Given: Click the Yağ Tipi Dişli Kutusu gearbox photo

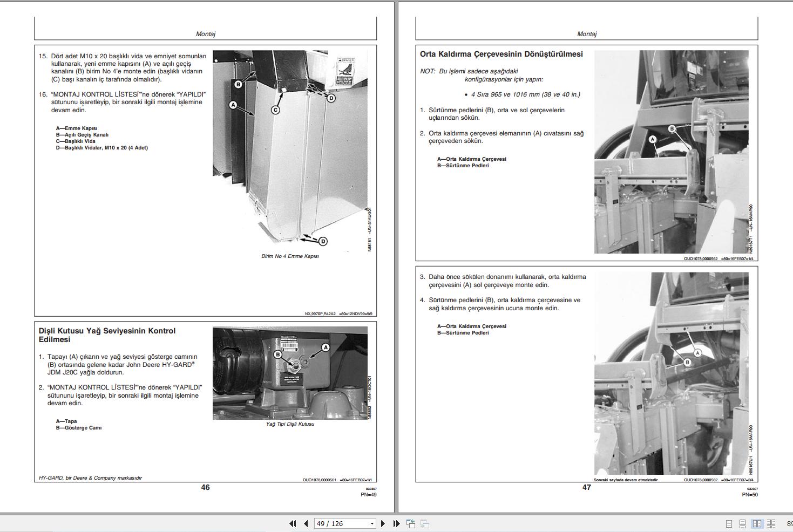Looking at the screenshot, I should [x=290, y=373].
